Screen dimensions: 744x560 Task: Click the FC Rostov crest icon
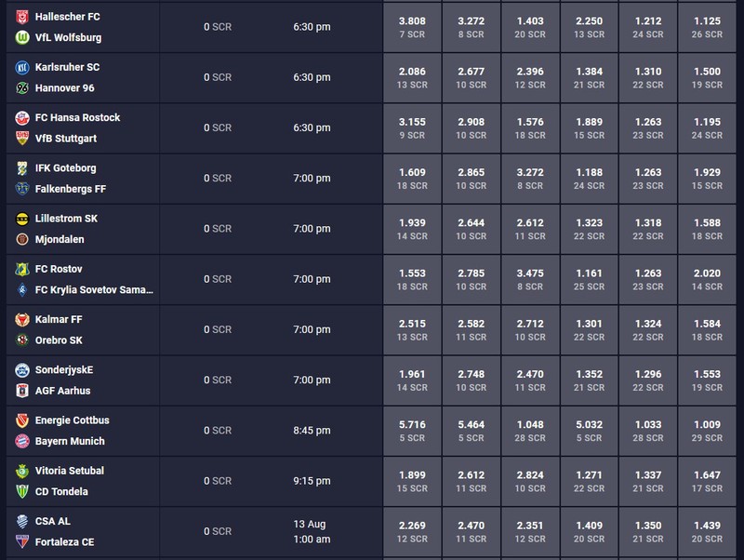pyautogui.click(x=22, y=269)
